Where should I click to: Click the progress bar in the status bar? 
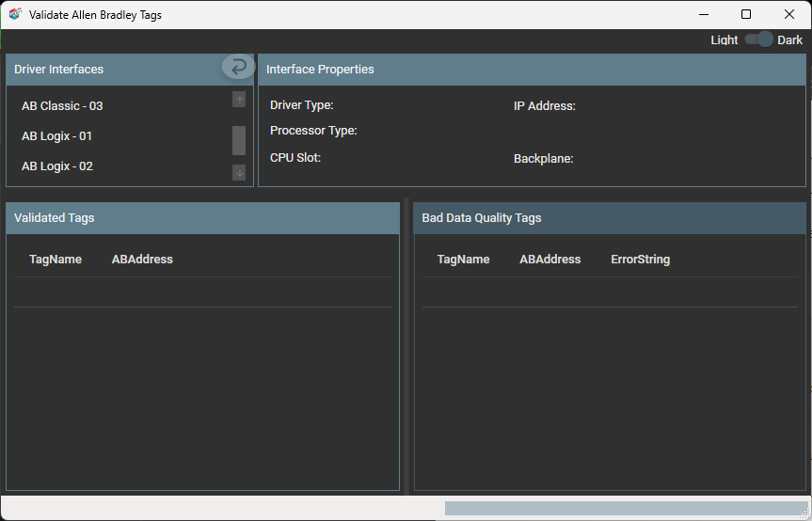(x=623, y=508)
